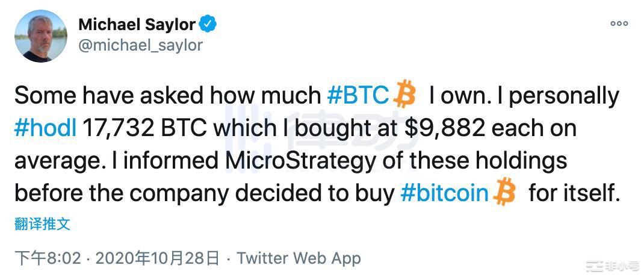Screen dimensions: 644x277
Task: Click the Bitcoin emoji after #bitcoin
Action: coord(504,193)
